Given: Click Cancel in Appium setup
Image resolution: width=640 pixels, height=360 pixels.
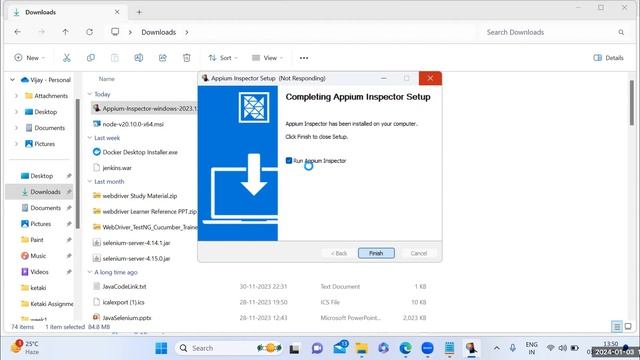Looking at the screenshot, I should tap(419, 253).
